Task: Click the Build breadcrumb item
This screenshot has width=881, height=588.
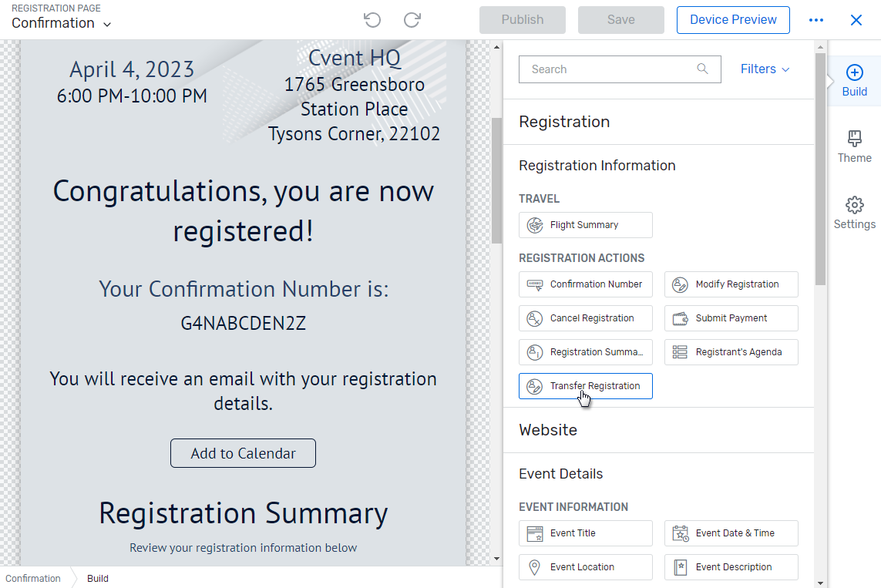Action: (x=97, y=578)
